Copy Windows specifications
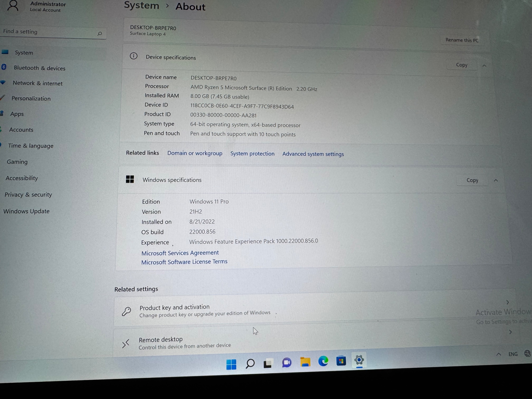Screen dimensions: 532x399 pos(472,180)
